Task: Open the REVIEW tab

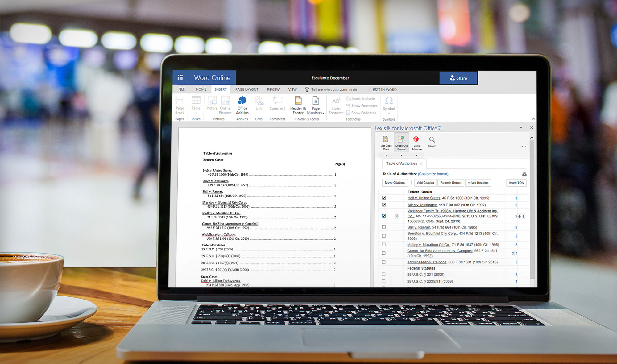Action: [x=273, y=89]
